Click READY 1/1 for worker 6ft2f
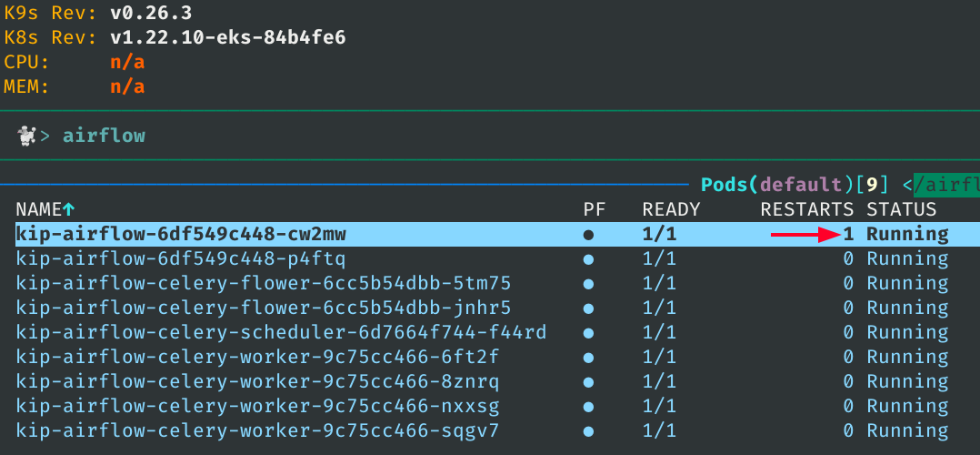 coord(659,358)
